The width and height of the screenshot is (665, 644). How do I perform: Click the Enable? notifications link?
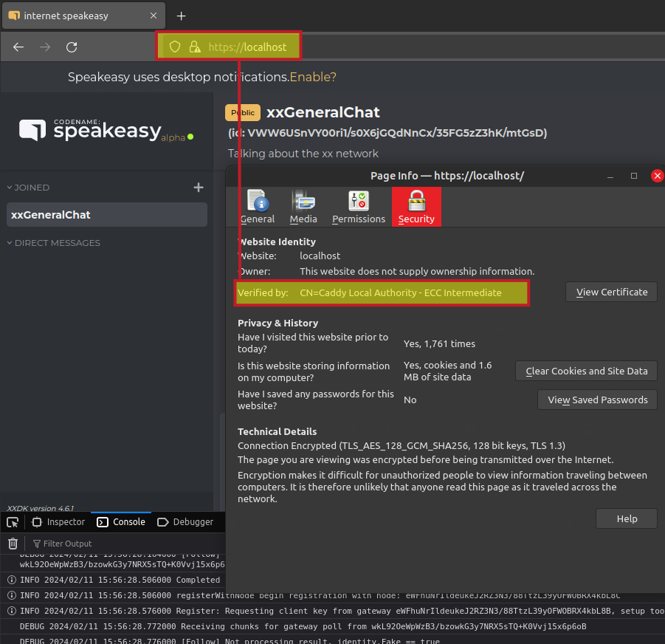313,77
